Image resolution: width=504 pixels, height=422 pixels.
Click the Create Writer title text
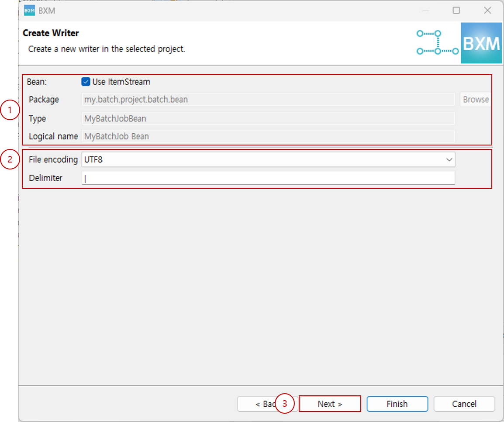click(50, 33)
